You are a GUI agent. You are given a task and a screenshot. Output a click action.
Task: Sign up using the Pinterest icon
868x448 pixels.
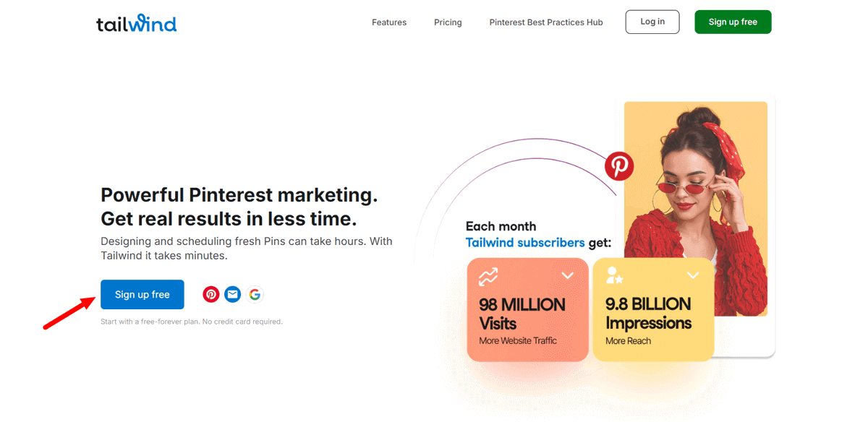[210, 294]
